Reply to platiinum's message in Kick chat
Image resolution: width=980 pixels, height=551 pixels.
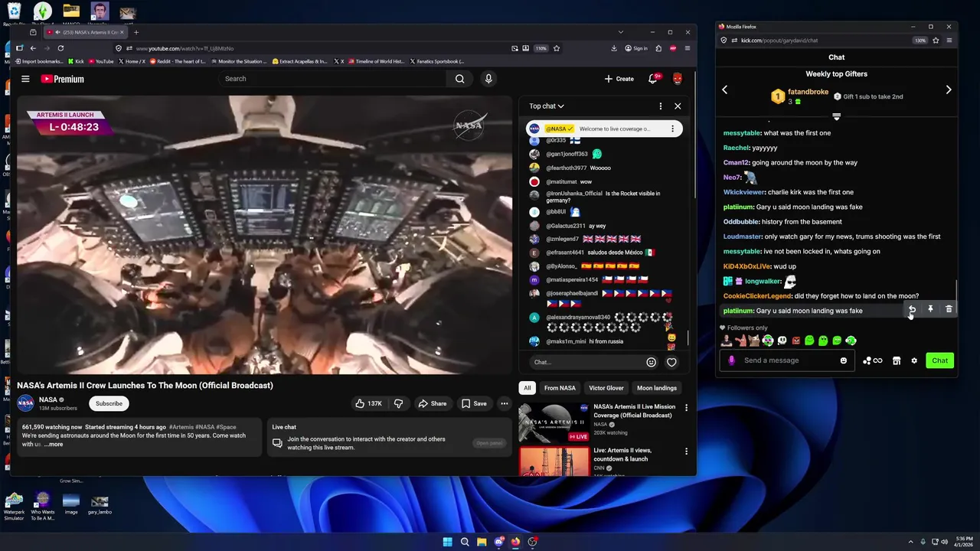point(912,309)
